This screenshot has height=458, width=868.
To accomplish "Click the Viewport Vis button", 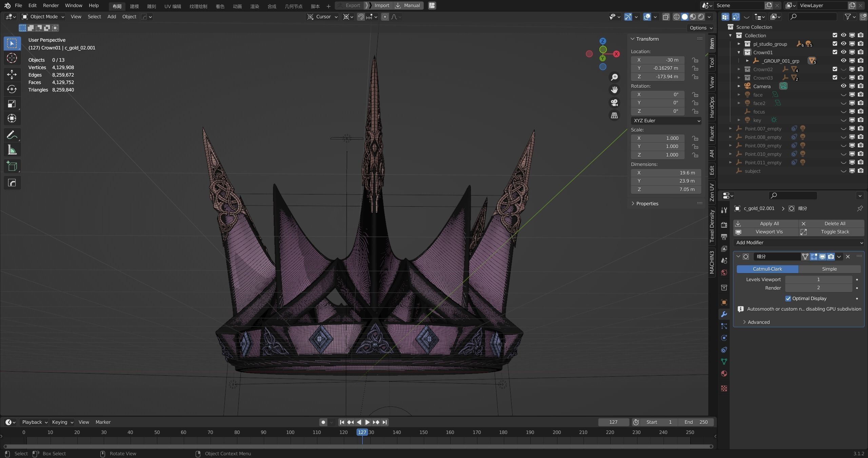I will (766, 232).
